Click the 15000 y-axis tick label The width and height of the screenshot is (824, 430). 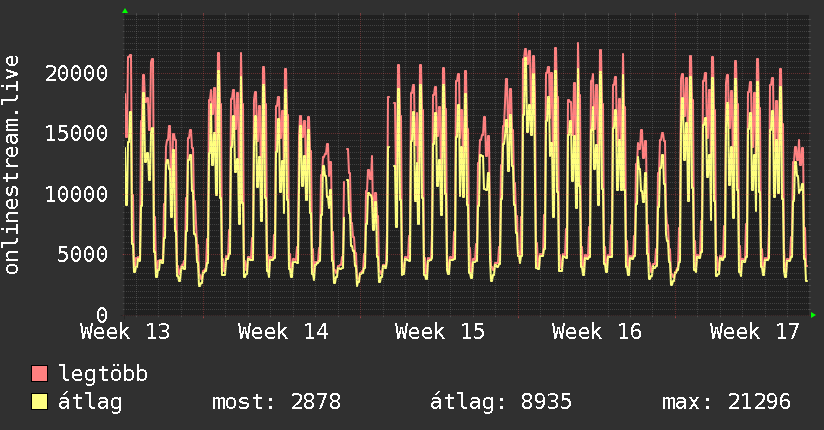tap(78, 133)
